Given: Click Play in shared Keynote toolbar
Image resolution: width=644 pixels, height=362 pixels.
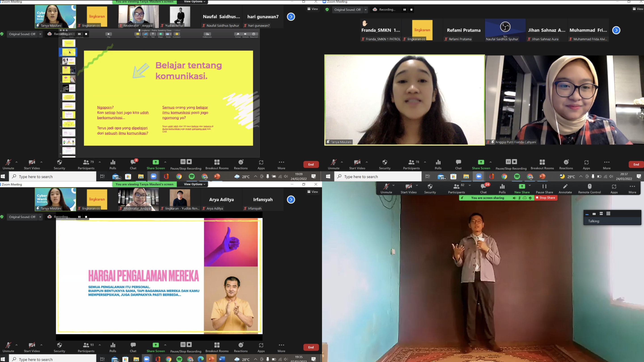Looking at the screenshot, I should 108,35.
